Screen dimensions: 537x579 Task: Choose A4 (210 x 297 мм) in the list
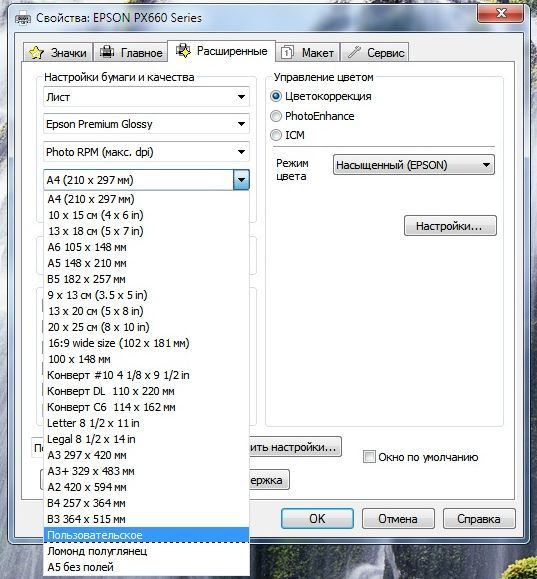(x=146, y=199)
